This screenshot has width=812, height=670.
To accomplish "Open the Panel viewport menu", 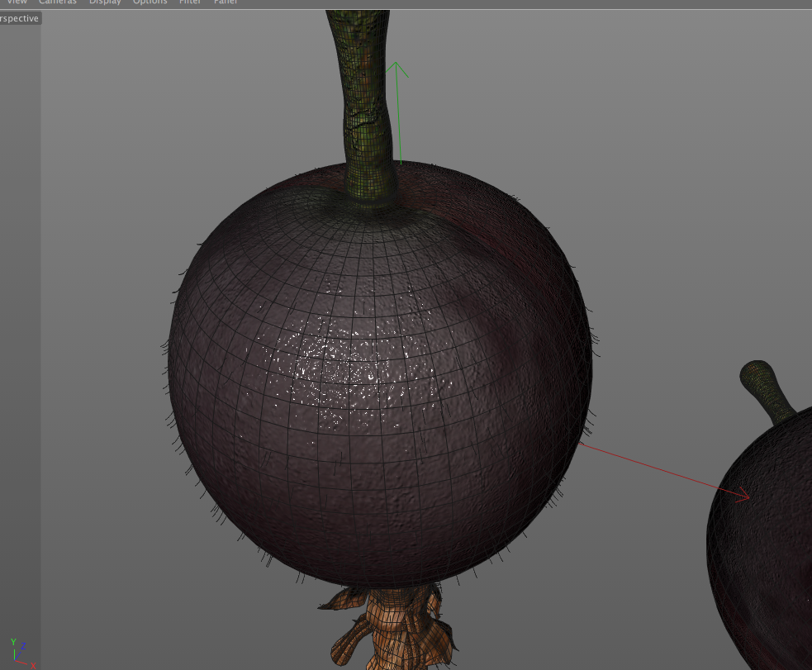I will [x=226, y=2].
